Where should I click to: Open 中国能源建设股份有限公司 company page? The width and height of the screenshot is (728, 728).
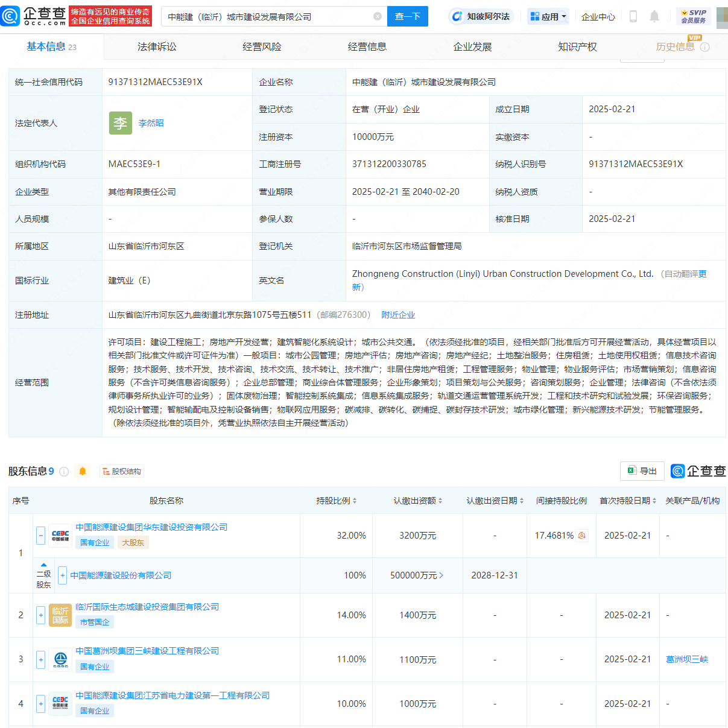[121, 575]
